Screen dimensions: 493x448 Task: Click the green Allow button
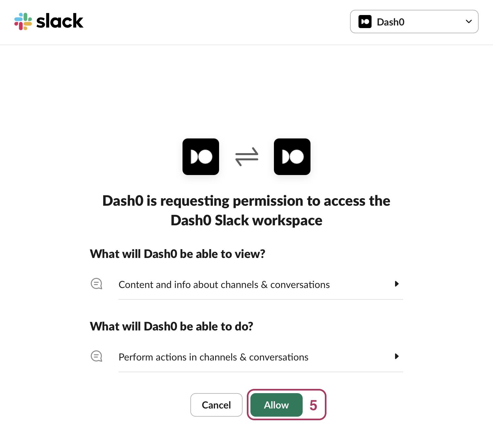(x=277, y=405)
